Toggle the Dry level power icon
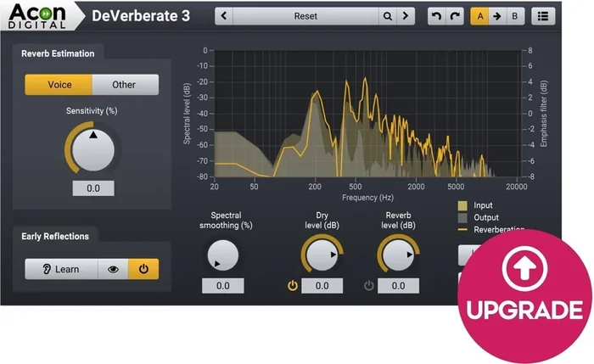The image size is (594, 364). click(x=293, y=286)
